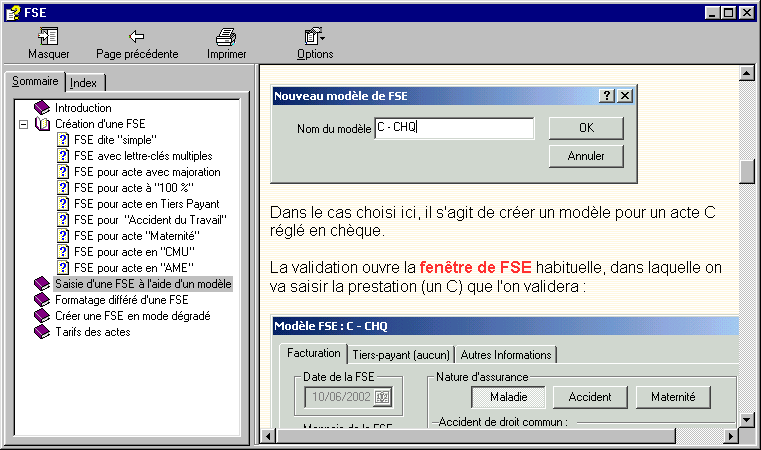Click the book icon for Créer une FSE en mode dégradé
The image size is (761, 450).
point(42,316)
